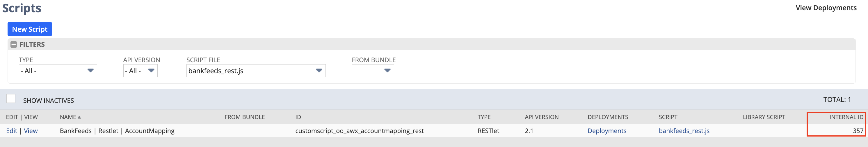Click the Name column sort arrow

pos(79,117)
